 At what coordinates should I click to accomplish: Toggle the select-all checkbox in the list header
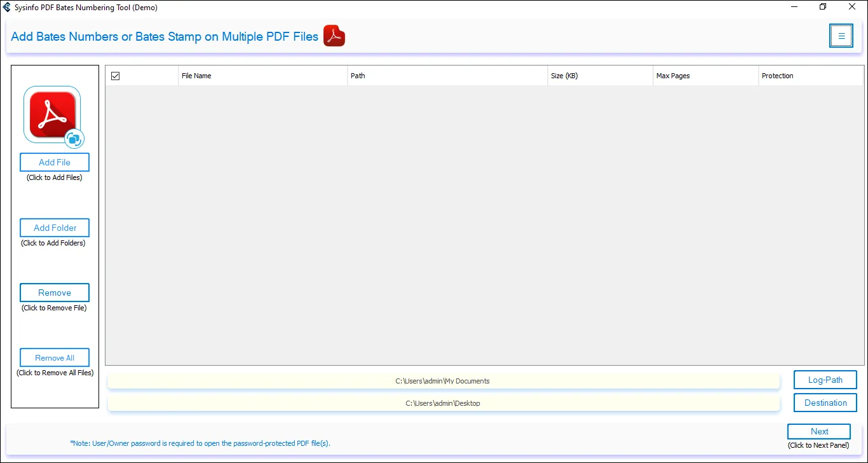[115, 75]
